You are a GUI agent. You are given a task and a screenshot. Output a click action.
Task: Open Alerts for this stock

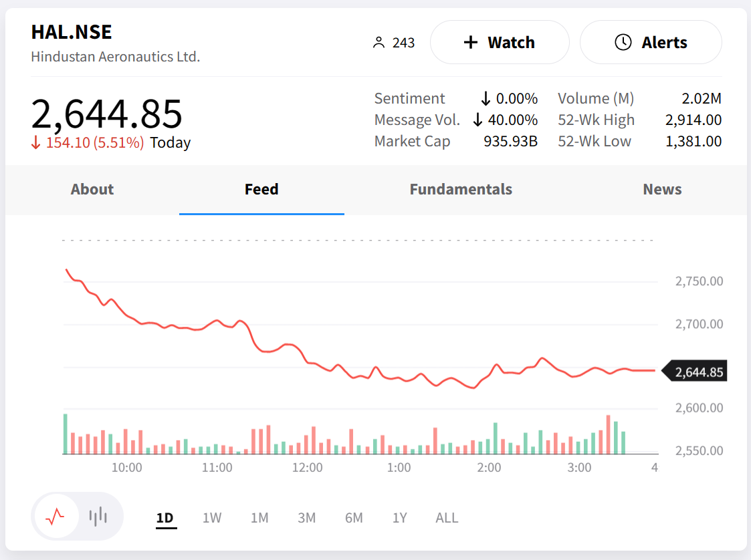tap(650, 43)
